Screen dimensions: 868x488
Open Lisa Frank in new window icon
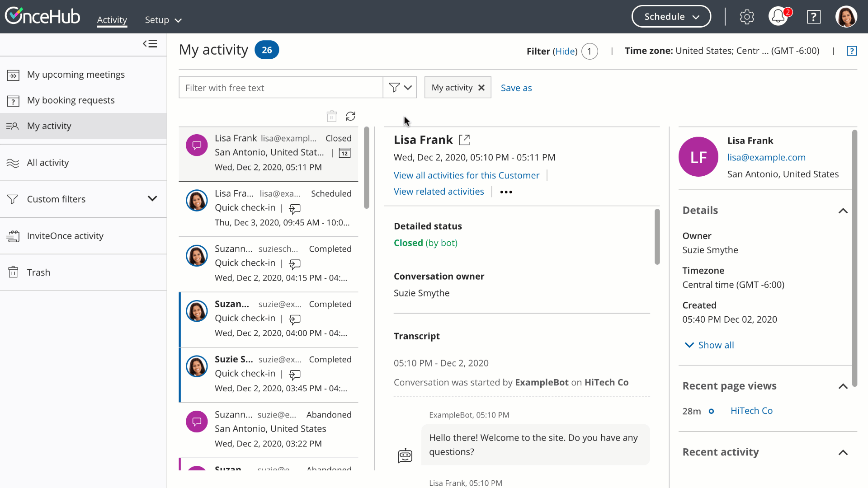(464, 140)
